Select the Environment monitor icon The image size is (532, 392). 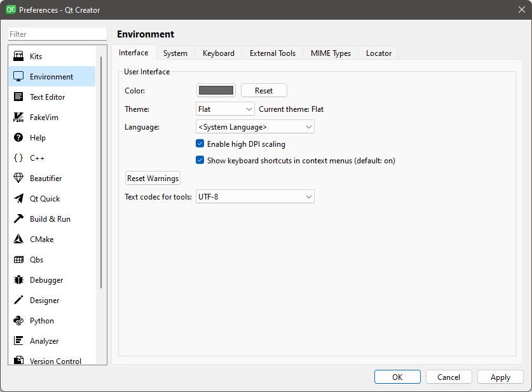[x=18, y=76]
